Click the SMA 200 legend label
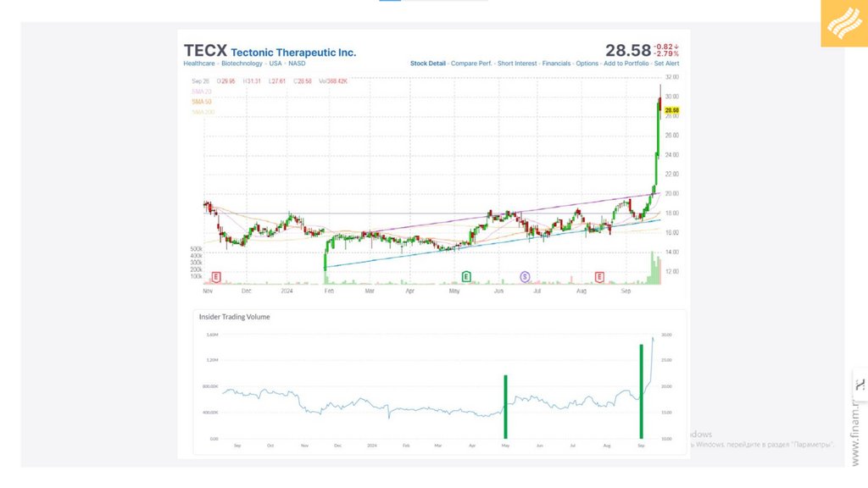Viewport: 868px width, 488px height. (203, 113)
